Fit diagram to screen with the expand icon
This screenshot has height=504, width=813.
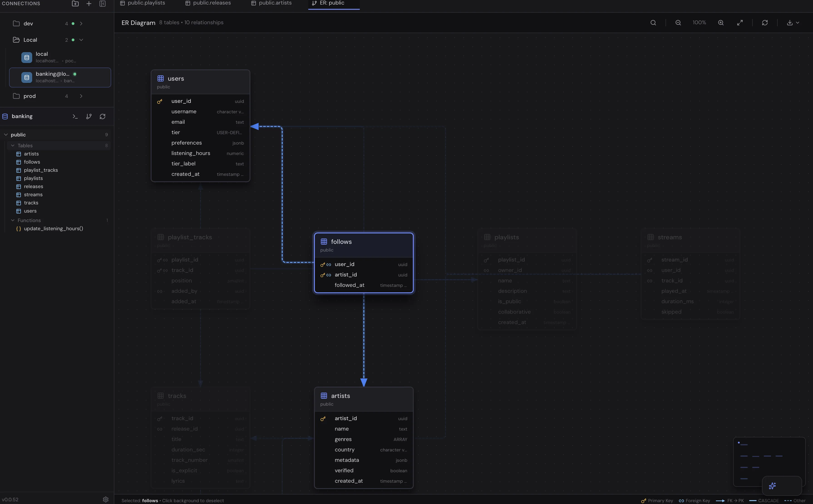(x=740, y=22)
